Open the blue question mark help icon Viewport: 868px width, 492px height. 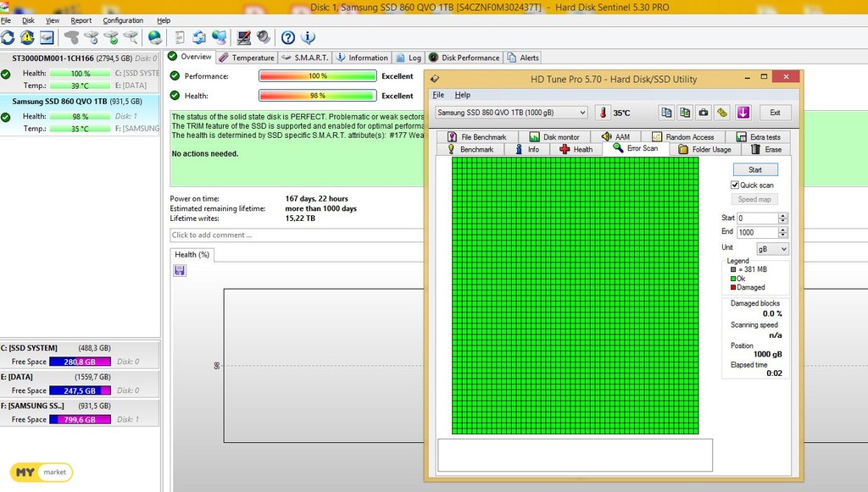(288, 38)
